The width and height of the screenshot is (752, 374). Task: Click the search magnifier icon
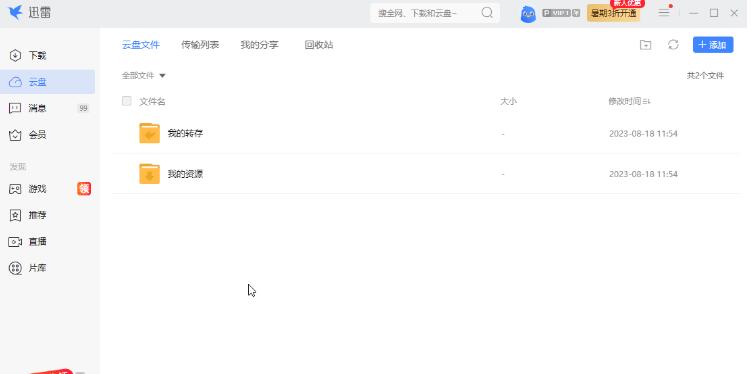click(487, 13)
